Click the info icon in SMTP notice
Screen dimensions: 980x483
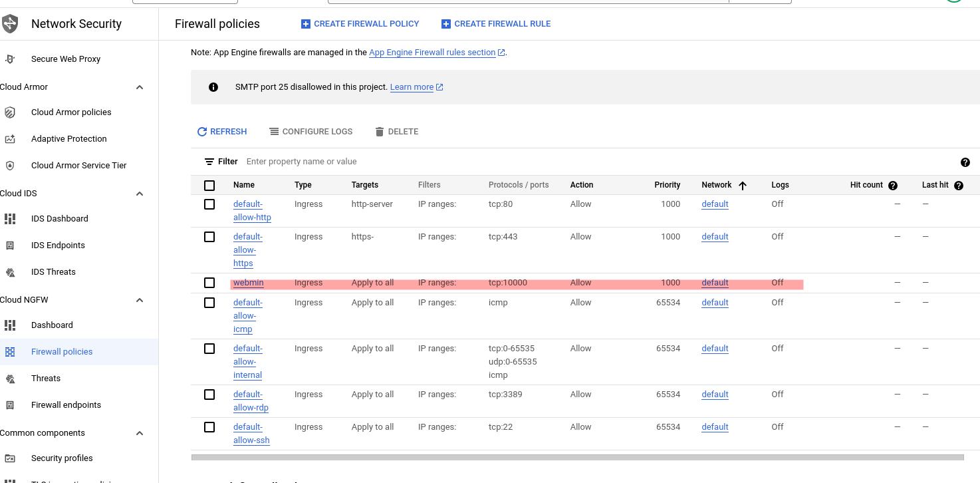pos(213,87)
